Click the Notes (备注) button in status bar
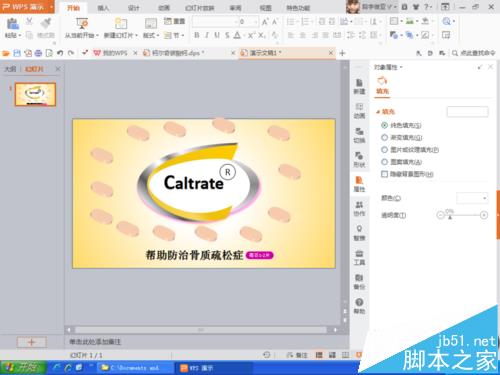500x375 pixels. pyautogui.click(x=297, y=355)
